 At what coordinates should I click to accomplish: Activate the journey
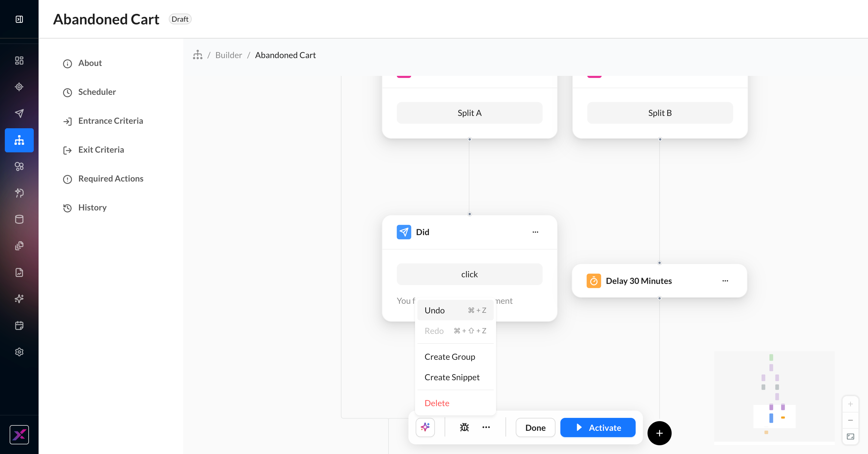pyautogui.click(x=598, y=428)
